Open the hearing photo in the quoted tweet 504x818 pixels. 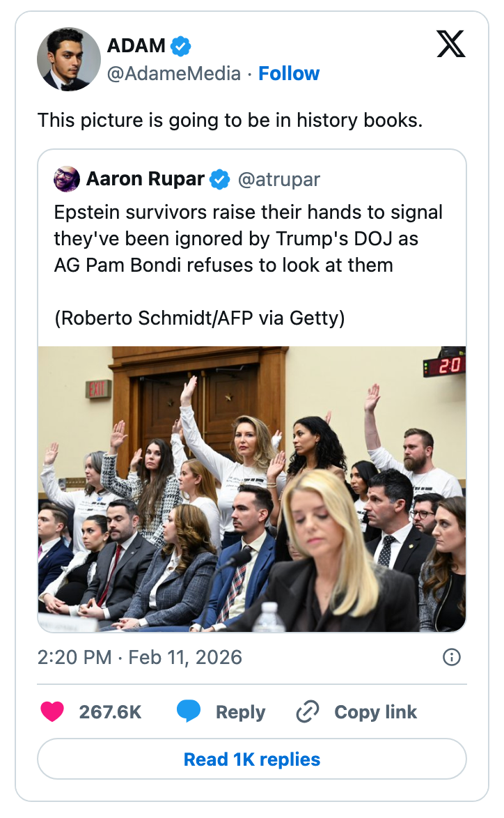tap(252, 488)
